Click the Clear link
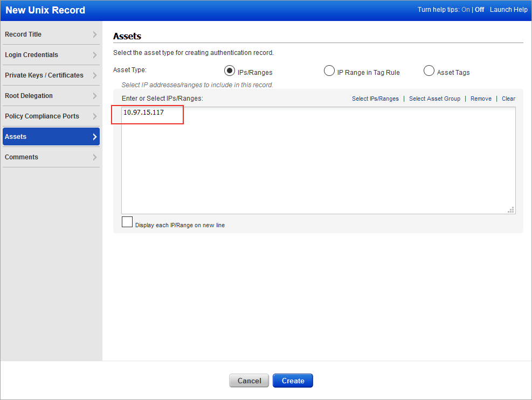The width and height of the screenshot is (532, 400). pyautogui.click(x=508, y=99)
